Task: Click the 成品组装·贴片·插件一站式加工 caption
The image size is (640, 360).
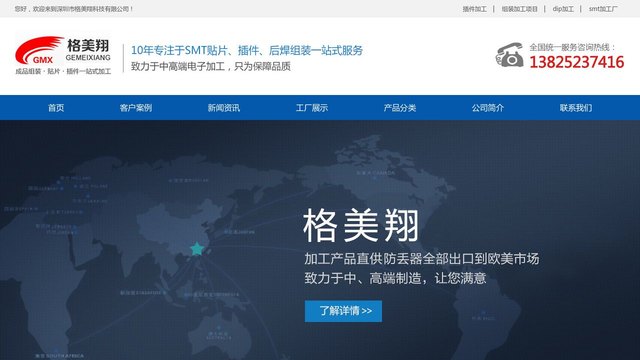Action: [x=63, y=71]
